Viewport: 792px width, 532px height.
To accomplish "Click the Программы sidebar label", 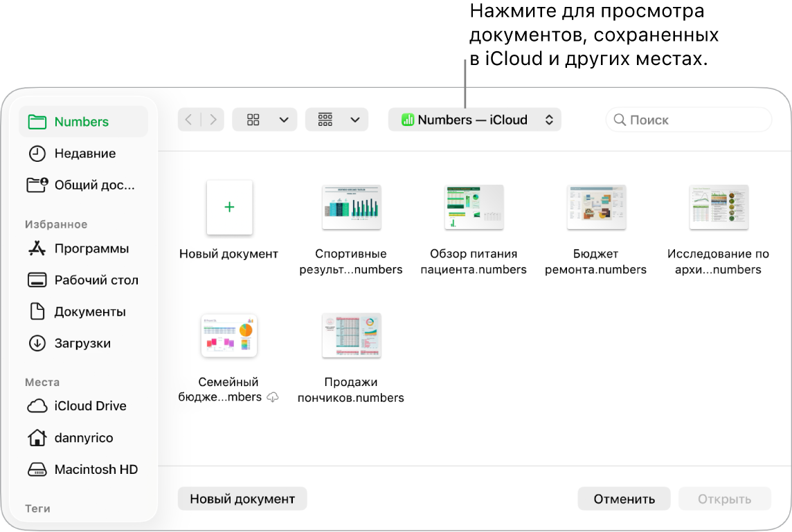I will click(x=91, y=248).
